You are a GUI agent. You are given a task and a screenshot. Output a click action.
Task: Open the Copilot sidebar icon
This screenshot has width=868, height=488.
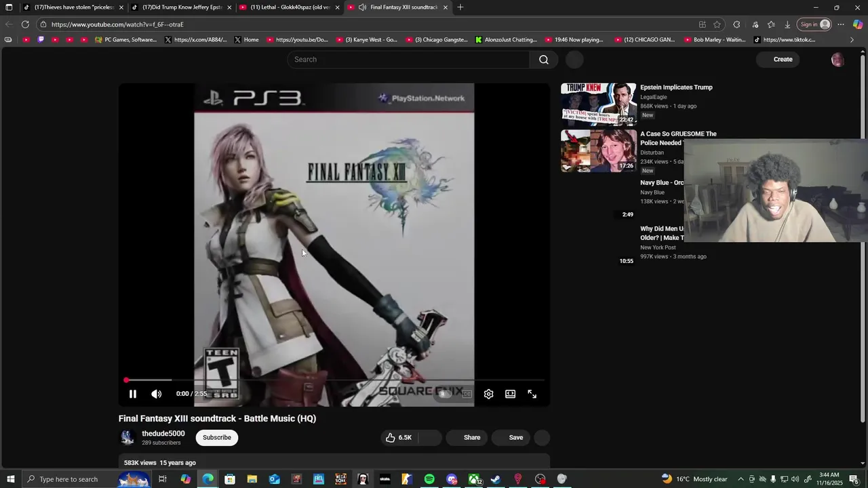[858, 24]
